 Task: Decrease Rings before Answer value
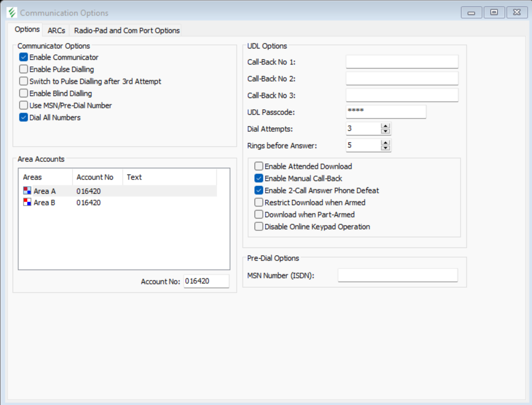pos(385,148)
